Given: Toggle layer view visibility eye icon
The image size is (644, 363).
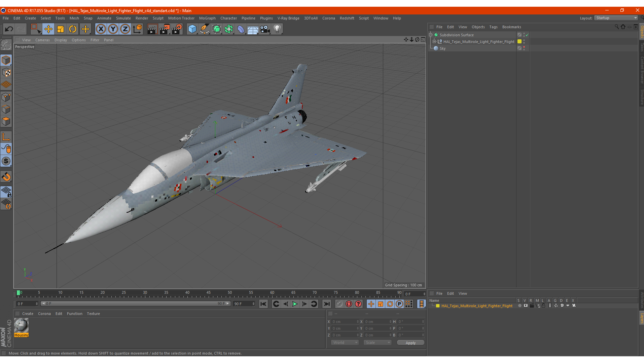Looking at the screenshot, I should tap(526, 306).
